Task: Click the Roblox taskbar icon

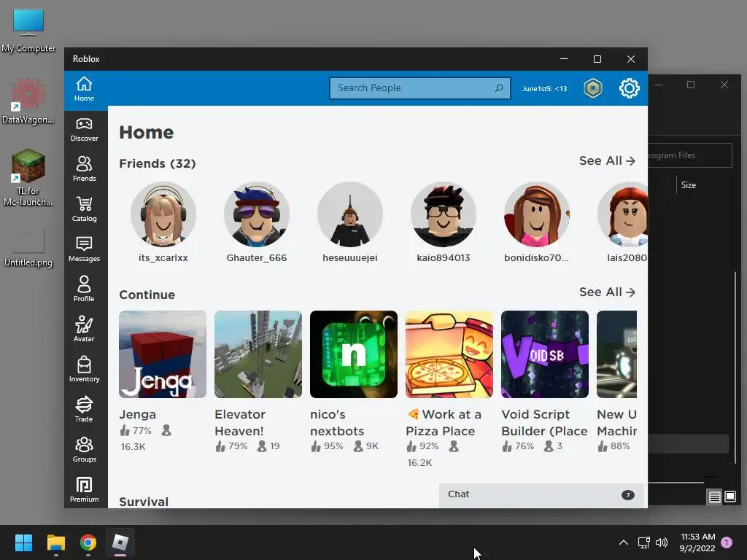Action: pyautogui.click(x=120, y=542)
